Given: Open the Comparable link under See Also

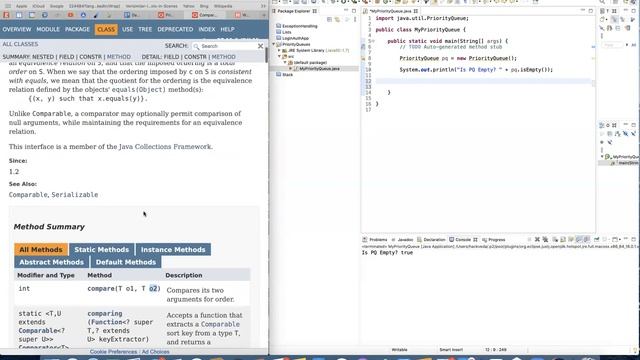Looking at the screenshot, I should pyautogui.click(x=28, y=195).
